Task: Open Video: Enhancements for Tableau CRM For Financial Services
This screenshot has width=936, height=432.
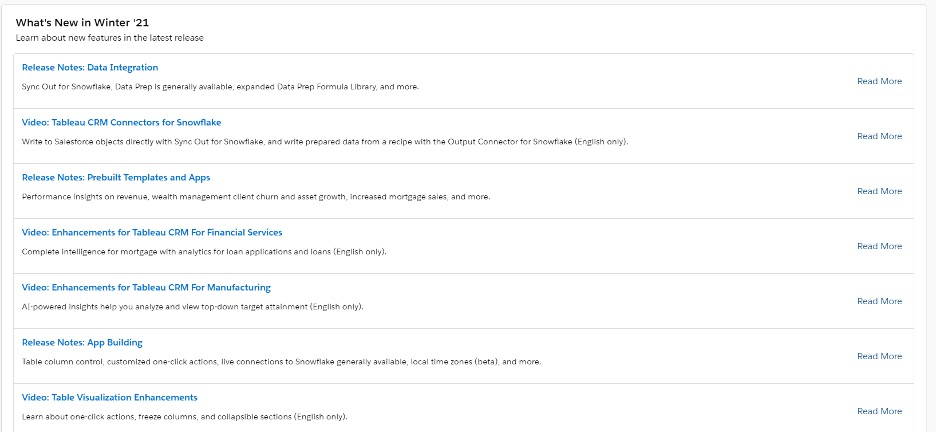Action: coord(152,232)
